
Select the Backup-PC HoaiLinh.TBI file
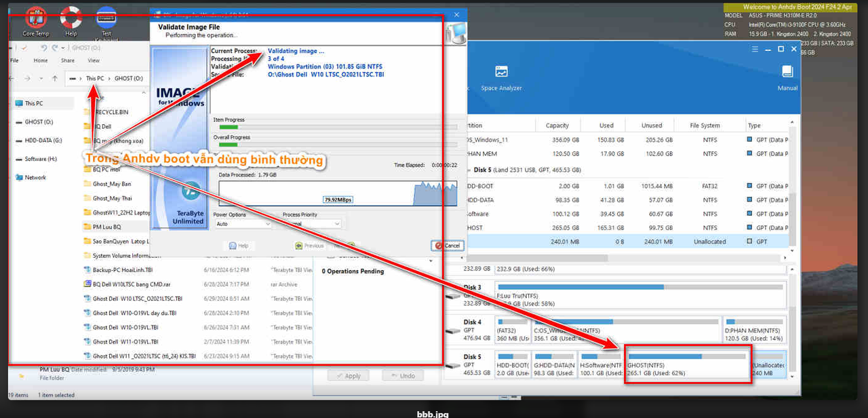tap(118, 270)
